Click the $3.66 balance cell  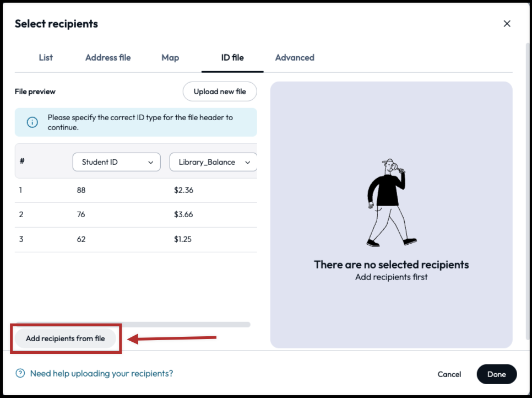coord(183,214)
